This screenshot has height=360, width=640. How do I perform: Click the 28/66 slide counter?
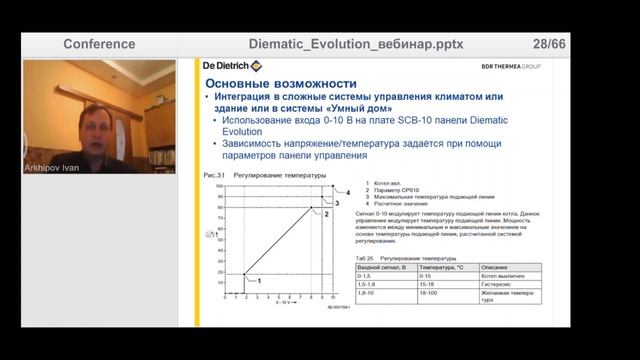pyautogui.click(x=549, y=44)
